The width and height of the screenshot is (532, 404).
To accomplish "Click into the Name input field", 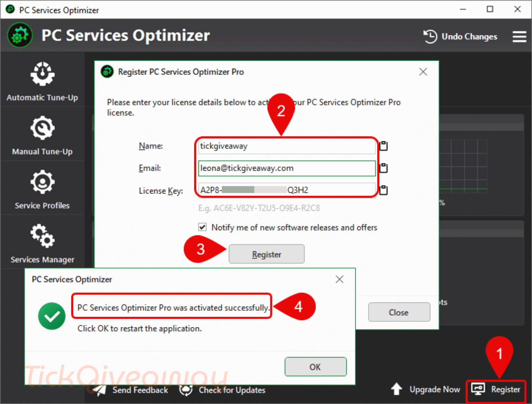I will click(x=287, y=146).
